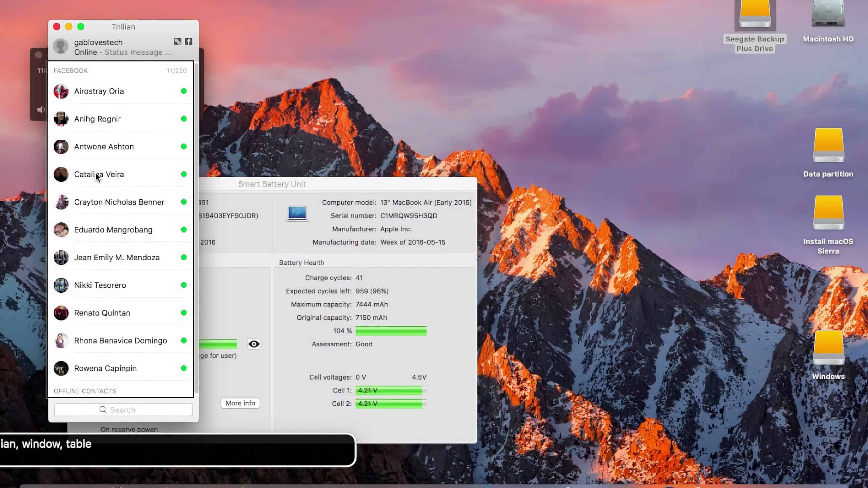The height and width of the screenshot is (488, 868).
Task: Select contact Airostray Oria
Action: point(120,91)
